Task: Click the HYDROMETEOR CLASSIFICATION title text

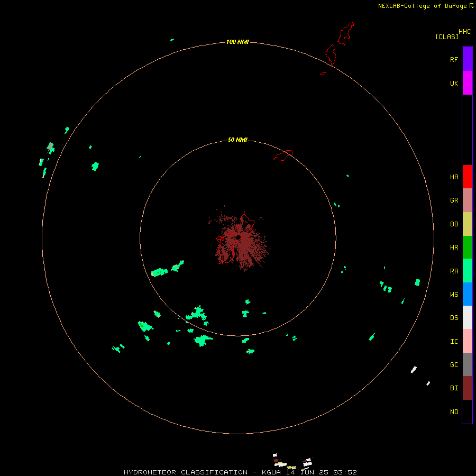Action: (x=186, y=472)
